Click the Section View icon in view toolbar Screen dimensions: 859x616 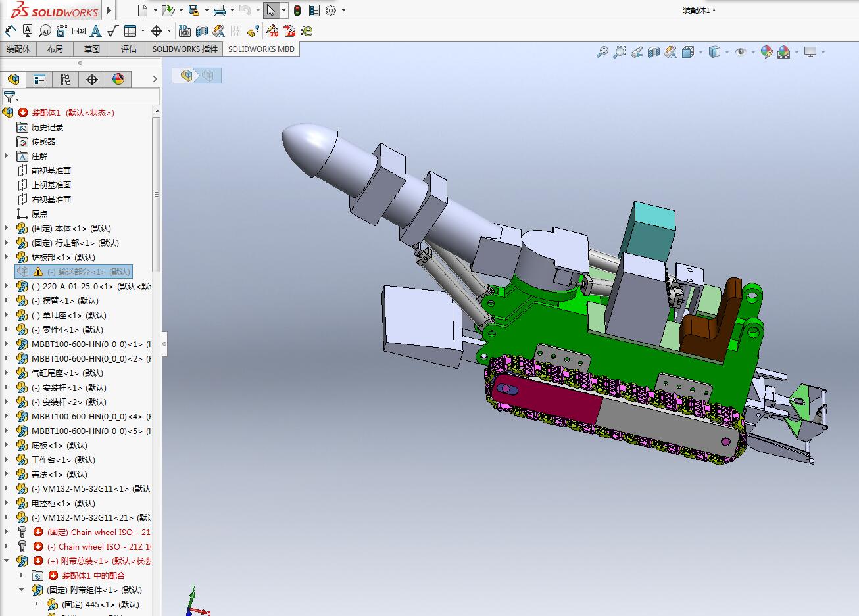(x=653, y=52)
